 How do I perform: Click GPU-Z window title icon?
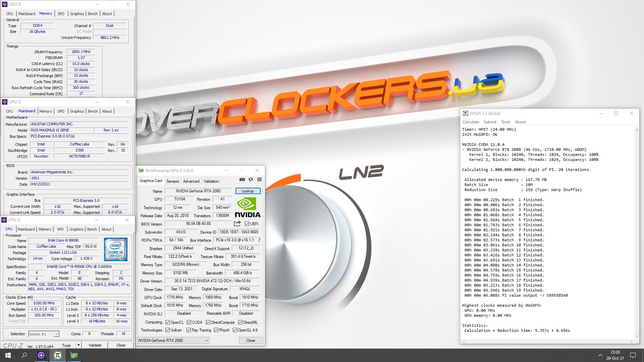(x=141, y=170)
